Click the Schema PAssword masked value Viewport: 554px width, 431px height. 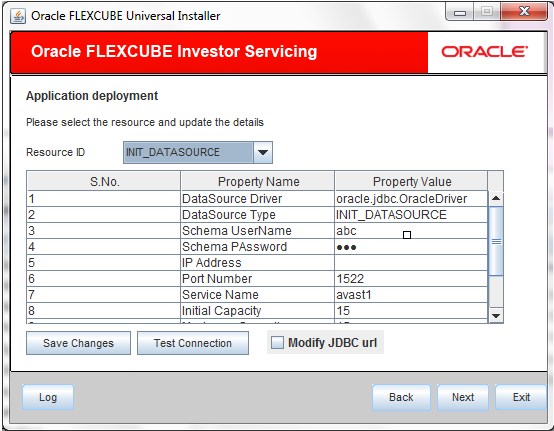coord(411,247)
